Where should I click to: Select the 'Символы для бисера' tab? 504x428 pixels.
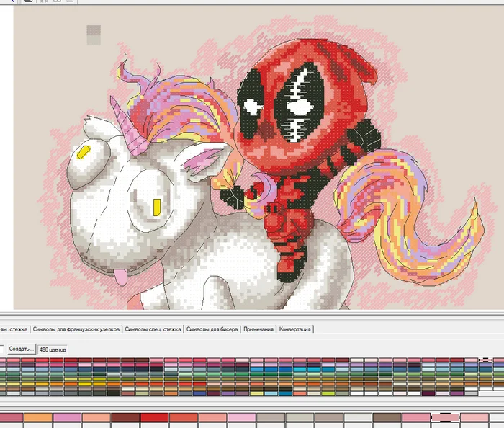212,329
